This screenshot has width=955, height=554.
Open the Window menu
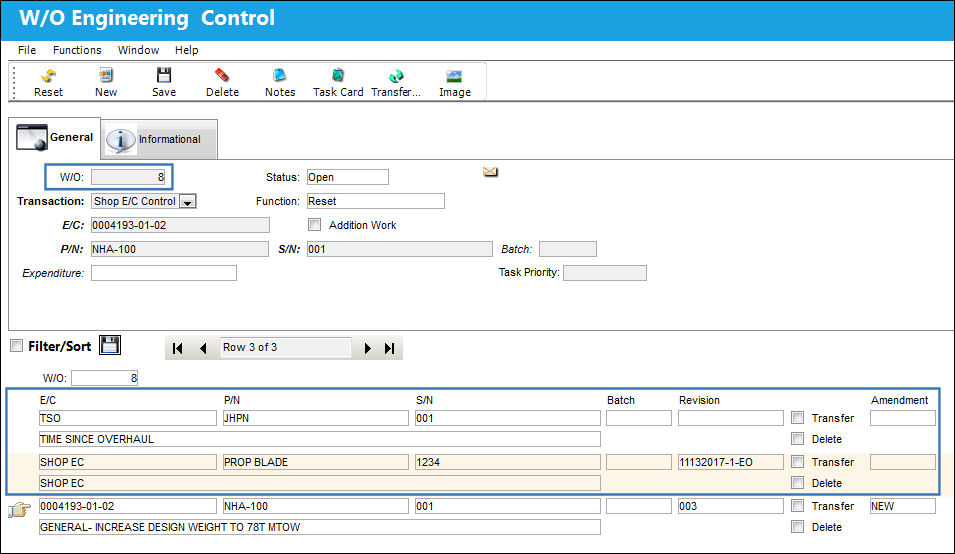point(138,50)
